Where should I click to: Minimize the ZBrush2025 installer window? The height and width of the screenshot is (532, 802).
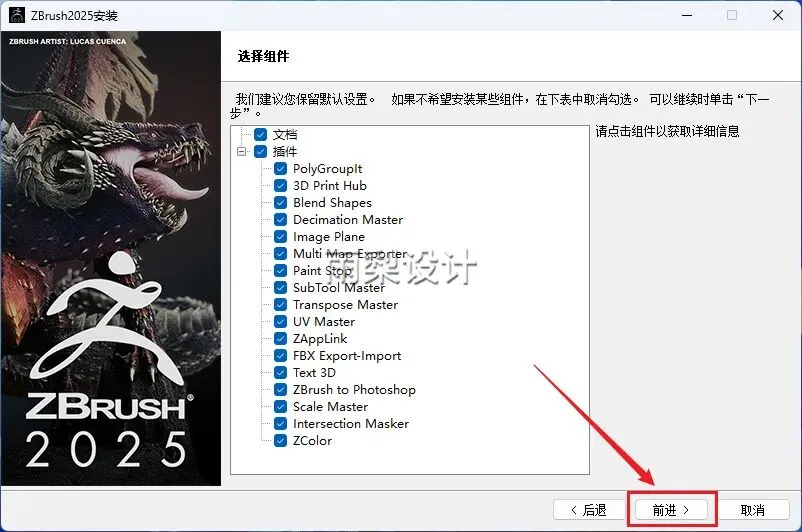pos(687,15)
